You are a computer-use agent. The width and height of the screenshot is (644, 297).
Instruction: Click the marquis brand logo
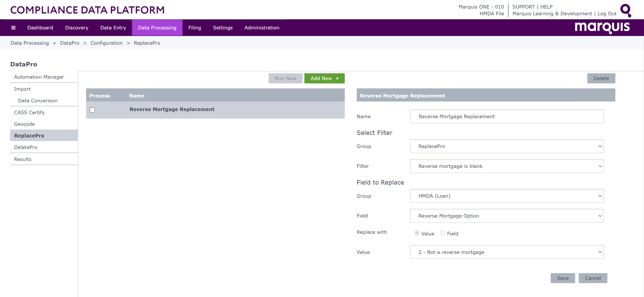pyautogui.click(x=602, y=27)
